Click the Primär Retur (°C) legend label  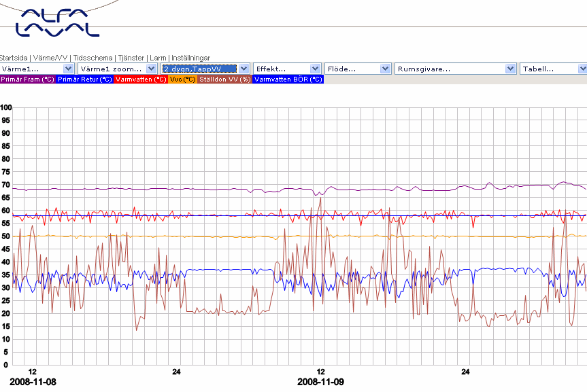(x=84, y=79)
